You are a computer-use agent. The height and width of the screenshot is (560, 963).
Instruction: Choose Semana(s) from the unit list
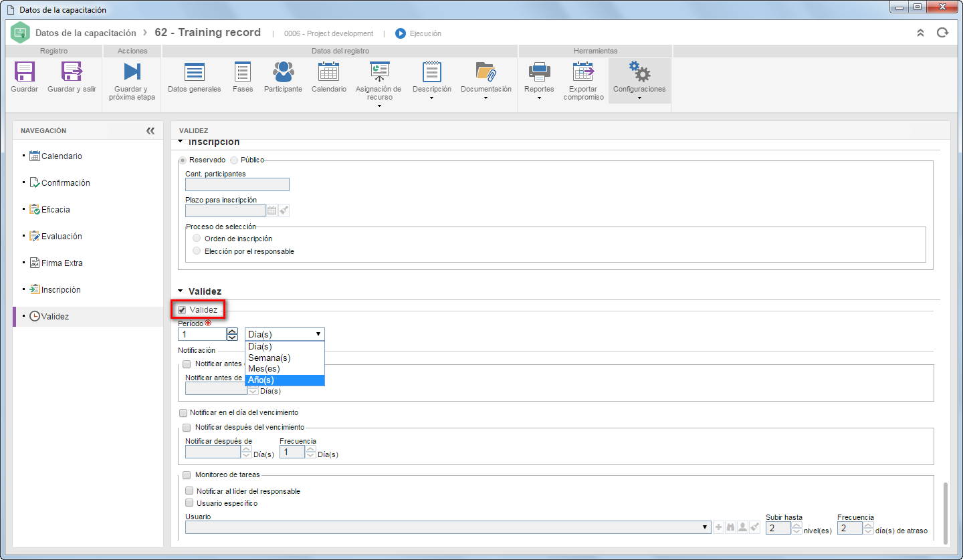coord(285,358)
